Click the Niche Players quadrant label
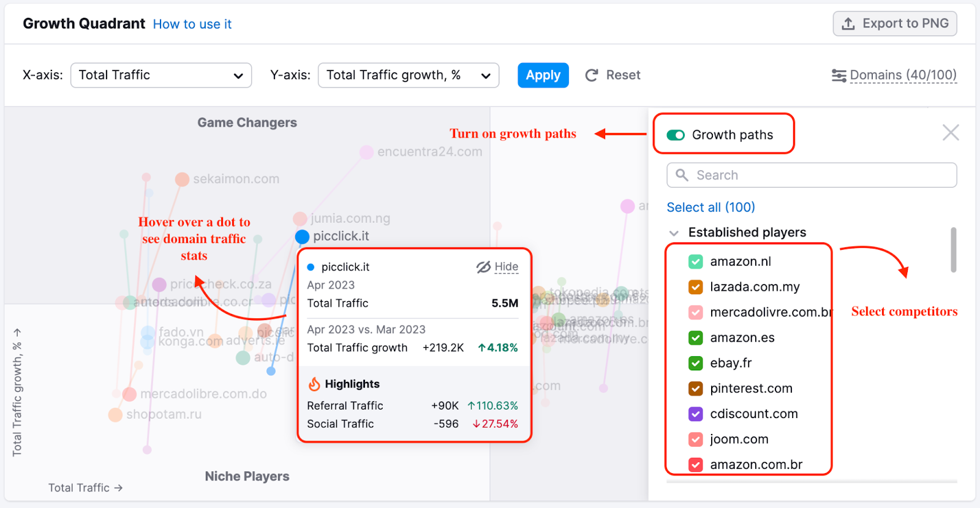The image size is (980, 508). click(x=247, y=477)
